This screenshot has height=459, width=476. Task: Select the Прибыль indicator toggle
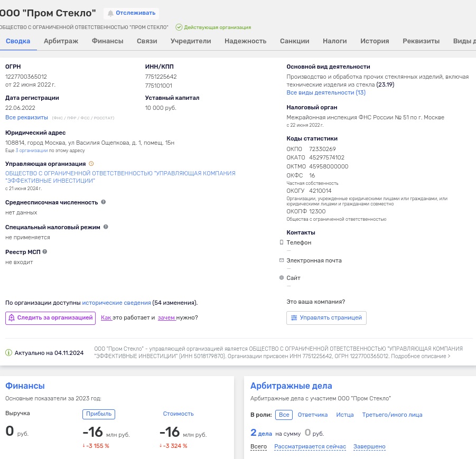coord(99,414)
